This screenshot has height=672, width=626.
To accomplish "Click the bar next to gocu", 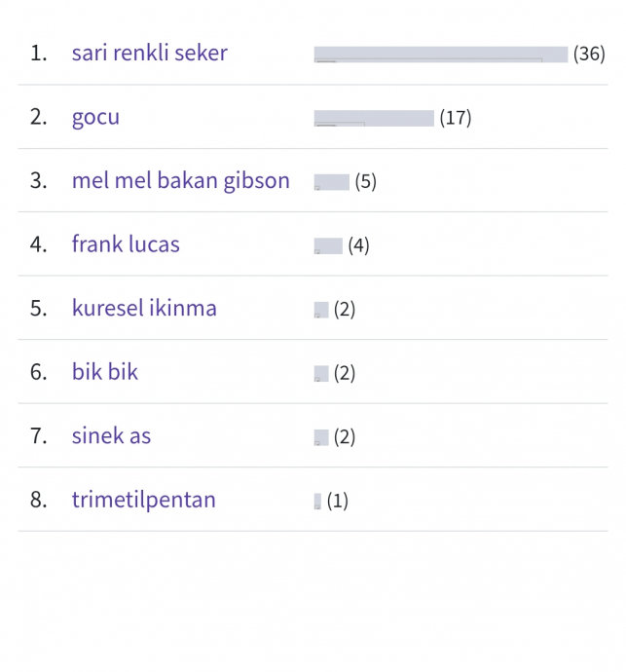I will point(374,118).
